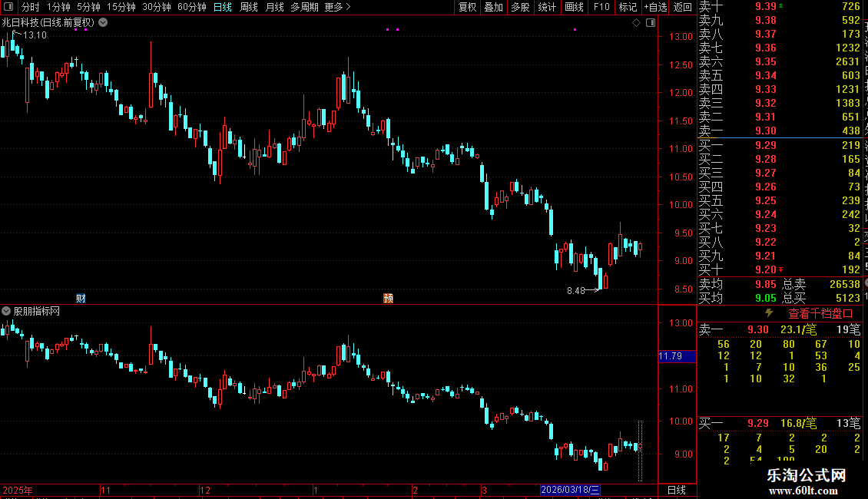Select the 60分钟 period

click(x=191, y=7)
